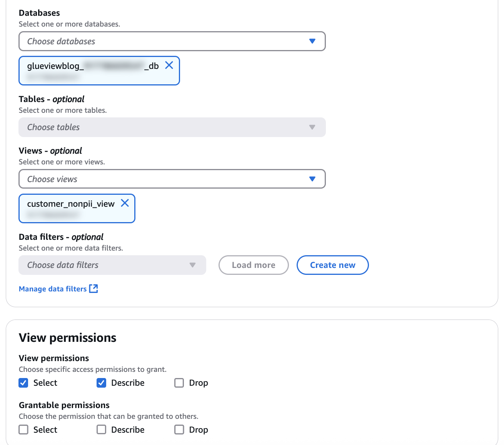Image resolution: width=504 pixels, height=445 pixels.
Task: Uncheck the Select view permission
Action: [23, 383]
